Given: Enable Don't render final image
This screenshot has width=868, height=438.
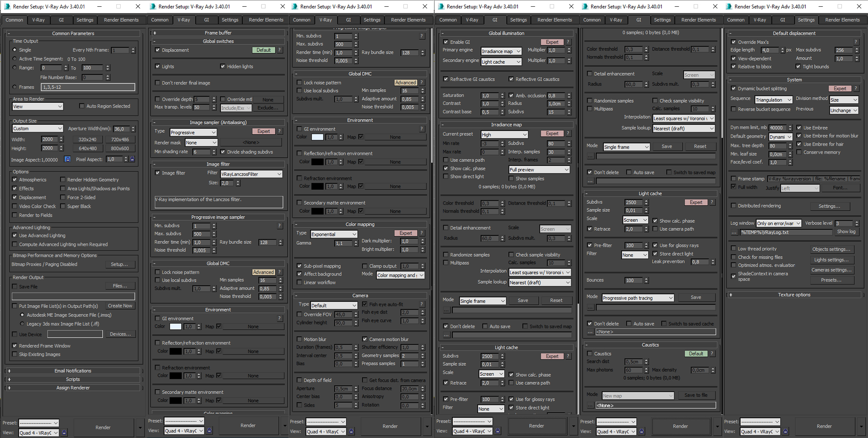Looking at the screenshot, I should pyautogui.click(x=157, y=83).
